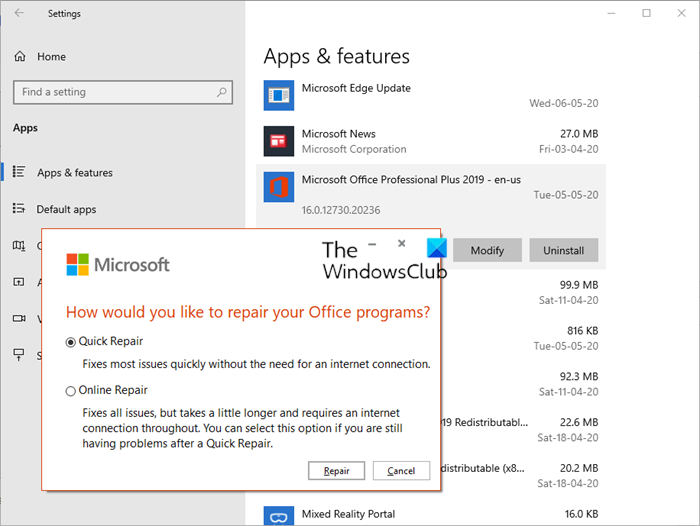700x526 pixels.
Task: Minimize the Settings window
Action: 611,13
